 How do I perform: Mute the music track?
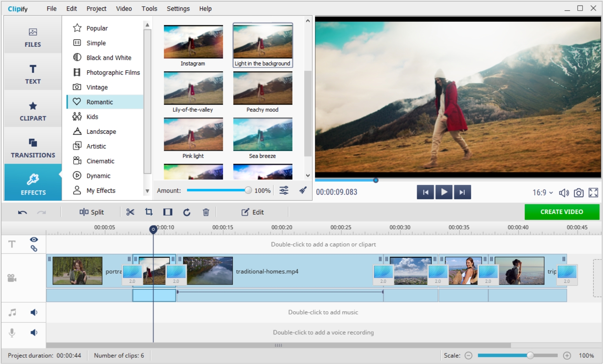[x=34, y=312]
